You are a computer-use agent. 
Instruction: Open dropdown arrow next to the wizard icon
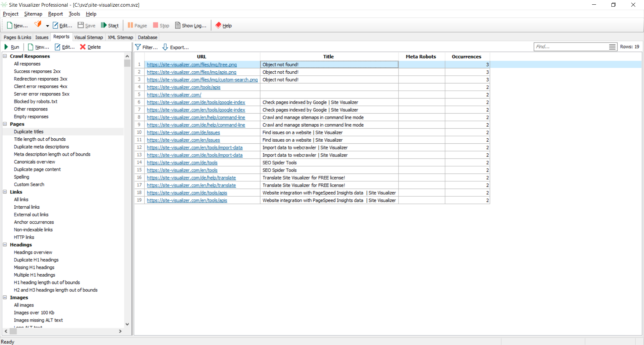pos(47,26)
